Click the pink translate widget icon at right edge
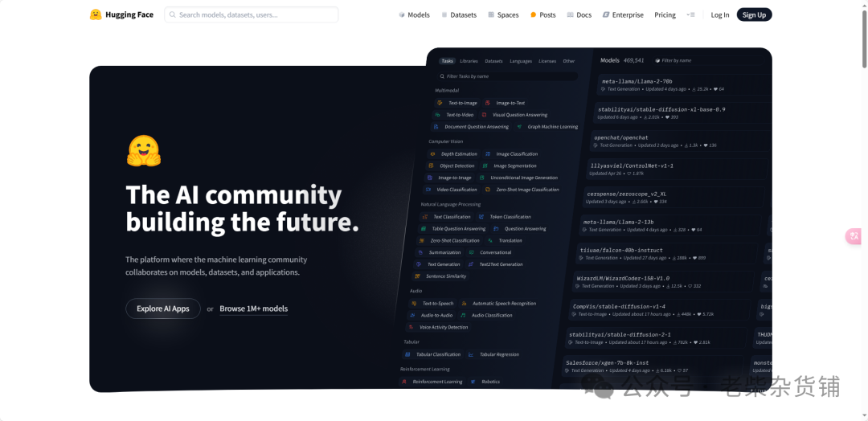Screen dimensions: 868x421 (854, 236)
